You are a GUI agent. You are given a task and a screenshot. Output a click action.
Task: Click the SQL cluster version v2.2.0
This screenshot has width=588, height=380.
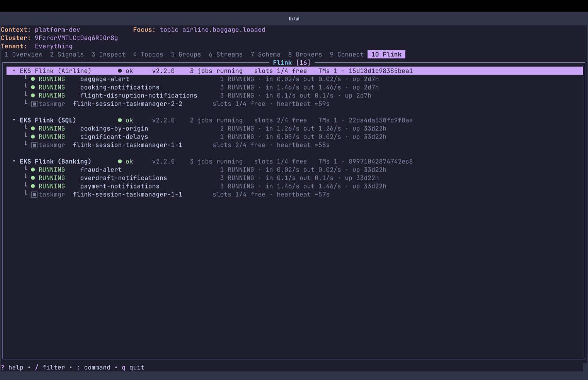point(164,120)
